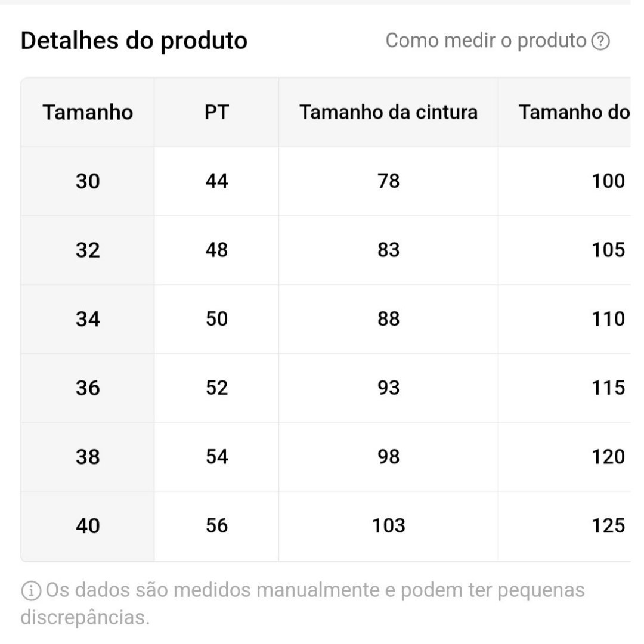This screenshot has width=644, height=644.
Task: Click the 'Detalhes do produto' heading
Action: coord(134,41)
